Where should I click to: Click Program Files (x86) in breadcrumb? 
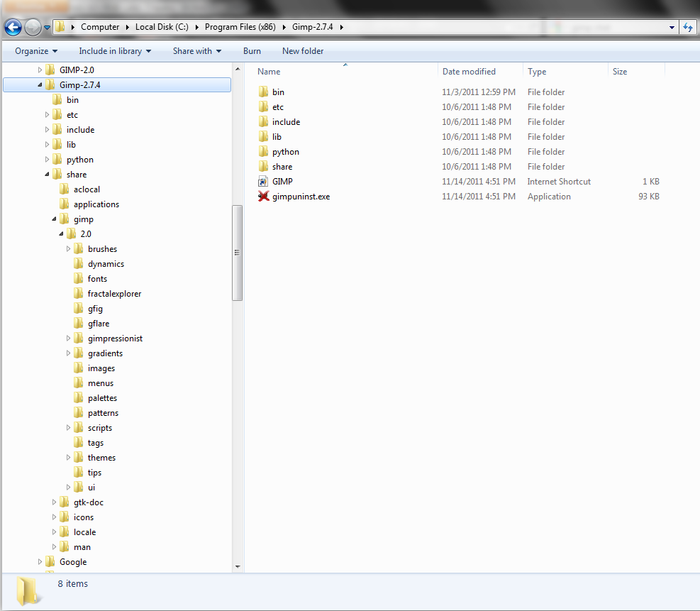click(x=240, y=27)
